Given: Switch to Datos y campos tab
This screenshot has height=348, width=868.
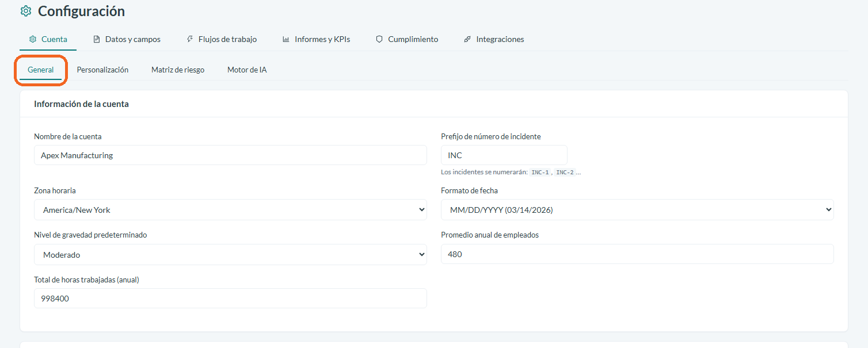Looking at the screenshot, I should pos(127,39).
